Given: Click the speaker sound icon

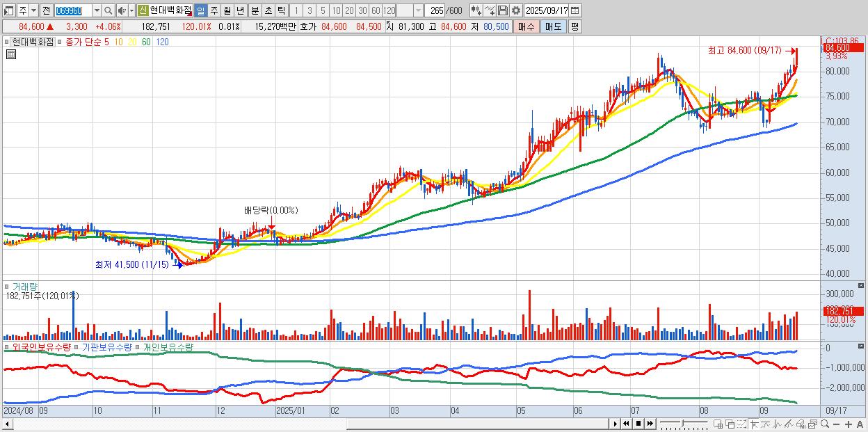Looking at the screenshot, I should pos(122,10).
